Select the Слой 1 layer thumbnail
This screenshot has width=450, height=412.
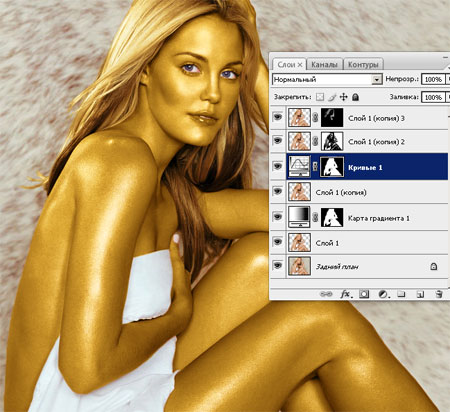tap(299, 242)
